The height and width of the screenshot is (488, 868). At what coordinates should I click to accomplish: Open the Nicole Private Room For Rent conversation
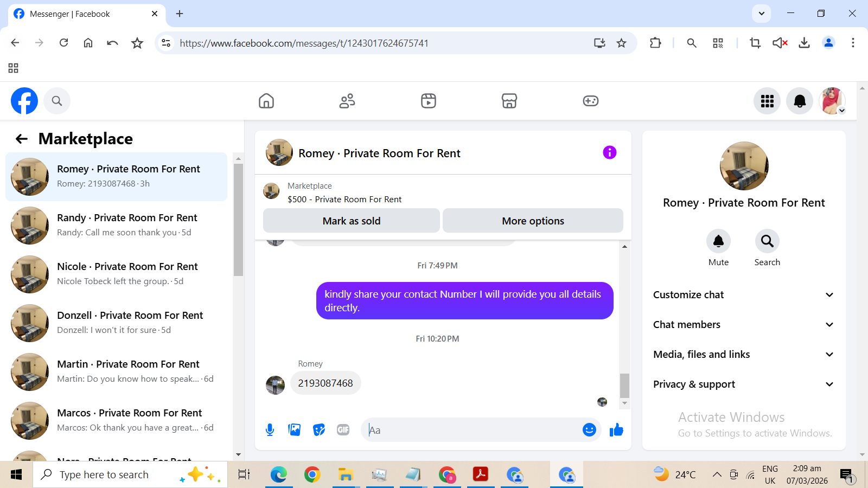[x=117, y=274]
